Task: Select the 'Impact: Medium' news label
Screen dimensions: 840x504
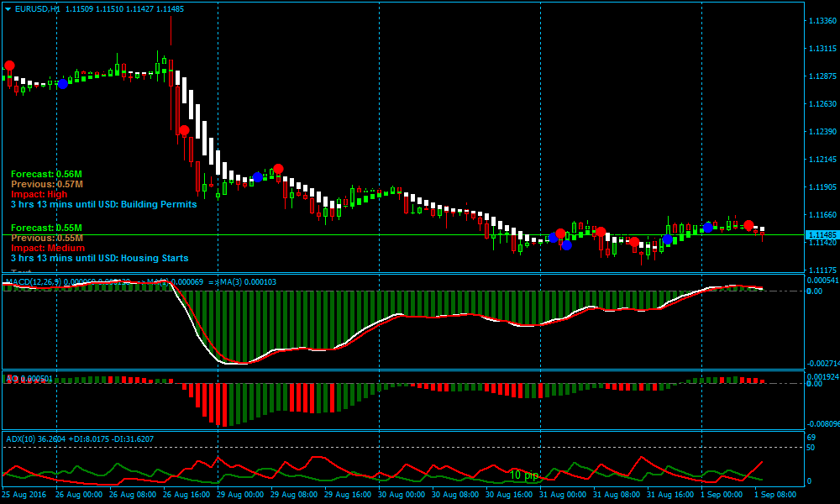Action: click(48, 248)
